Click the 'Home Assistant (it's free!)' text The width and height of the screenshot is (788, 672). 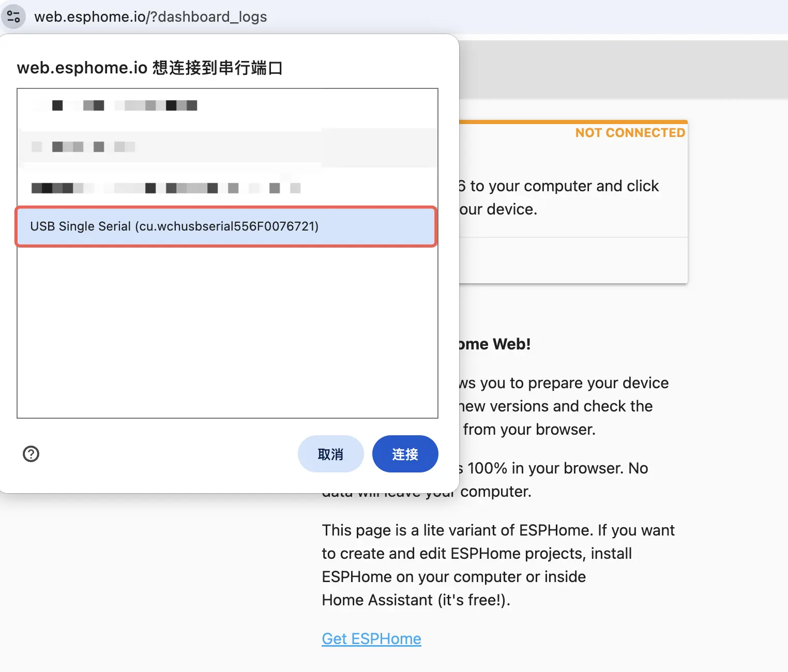(416, 600)
